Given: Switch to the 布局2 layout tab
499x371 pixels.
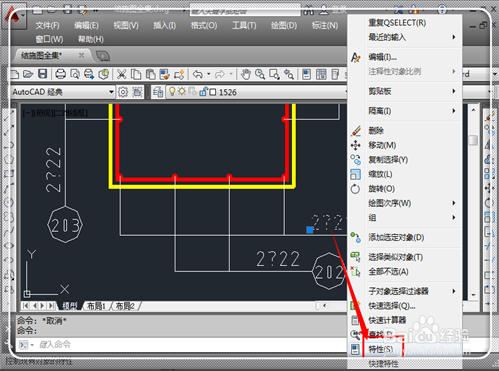Looking at the screenshot, I should pos(125,306).
